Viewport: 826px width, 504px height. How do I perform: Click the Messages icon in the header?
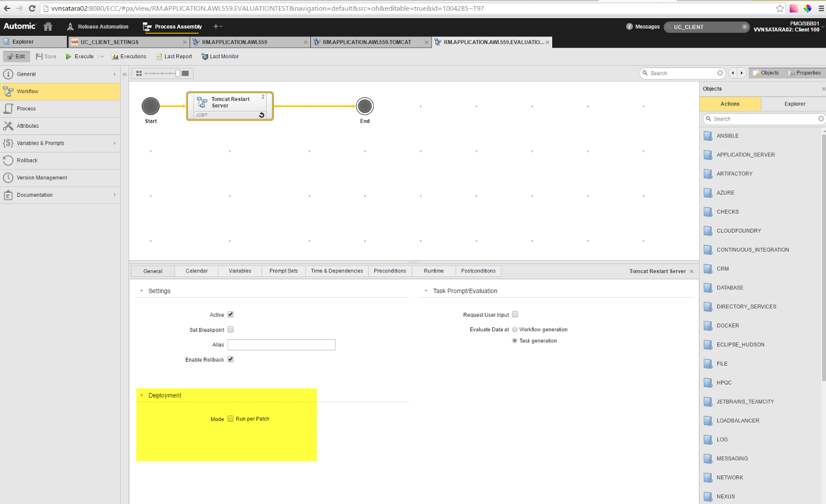pyautogui.click(x=630, y=26)
